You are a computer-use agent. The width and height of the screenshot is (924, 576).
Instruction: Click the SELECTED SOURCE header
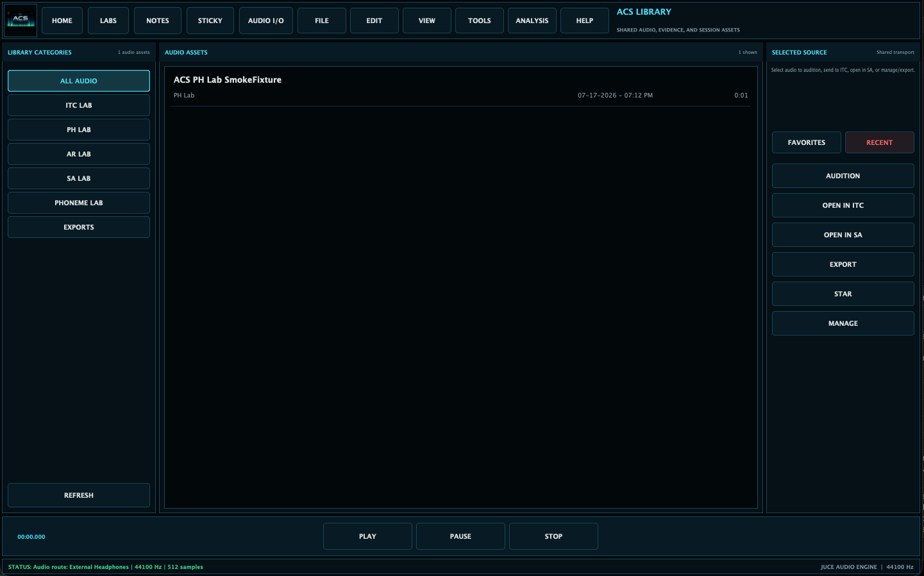tap(800, 53)
